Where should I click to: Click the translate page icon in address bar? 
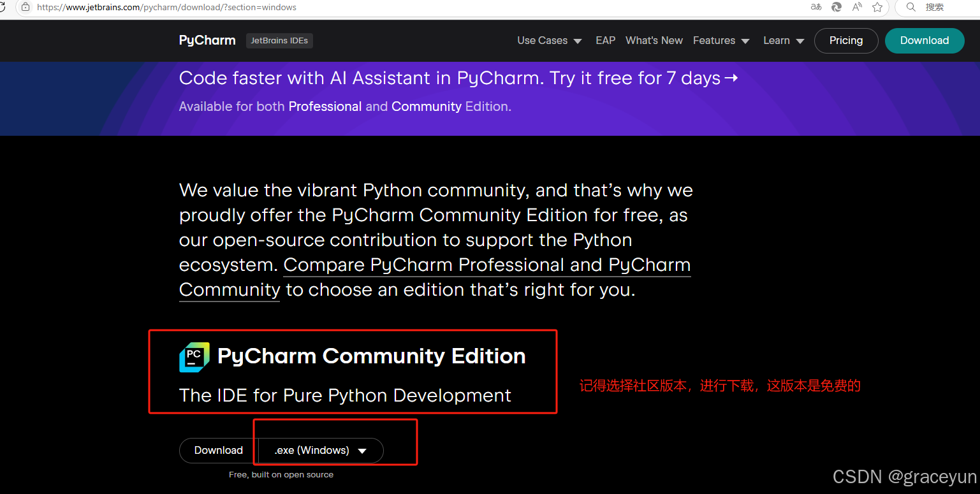click(816, 7)
